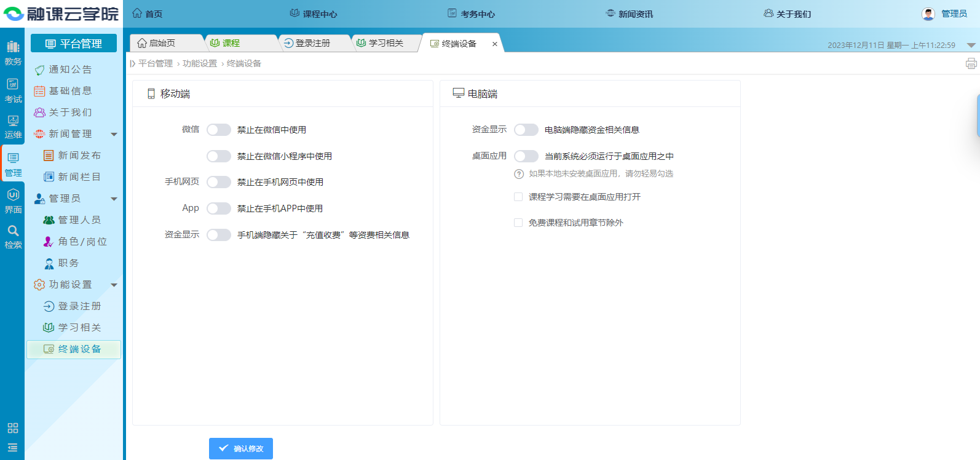This screenshot has height=460, width=980.
Task: Check 课程学习需要在桌面应用打开 checkbox
Action: click(518, 197)
